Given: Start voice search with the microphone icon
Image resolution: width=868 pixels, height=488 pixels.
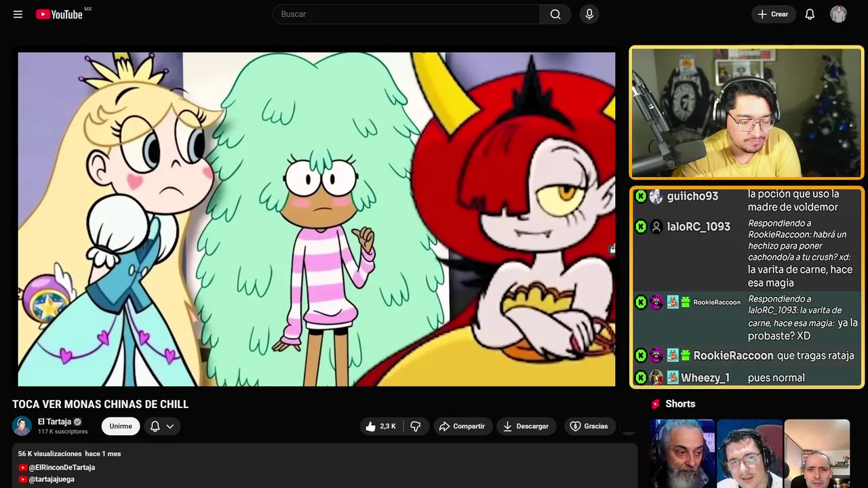Looking at the screenshot, I should [589, 14].
